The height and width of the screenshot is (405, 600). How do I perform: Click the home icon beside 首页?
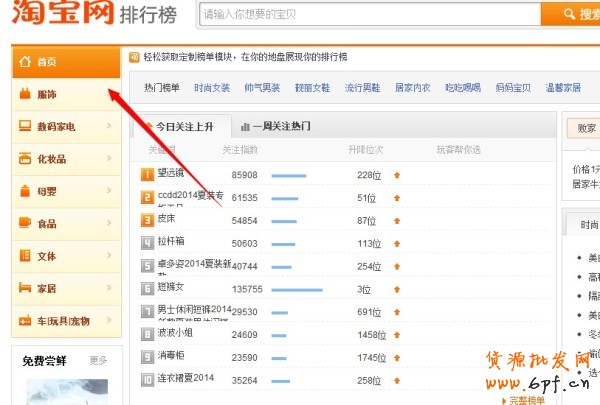pos(25,62)
